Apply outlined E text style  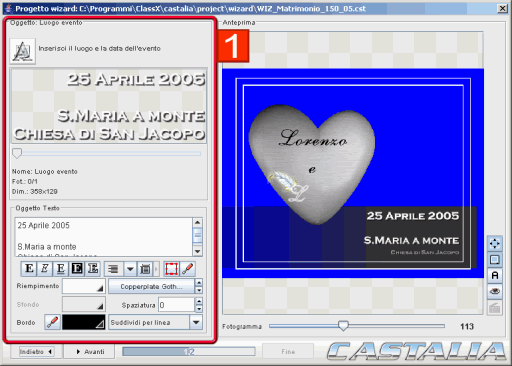tap(93, 269)
